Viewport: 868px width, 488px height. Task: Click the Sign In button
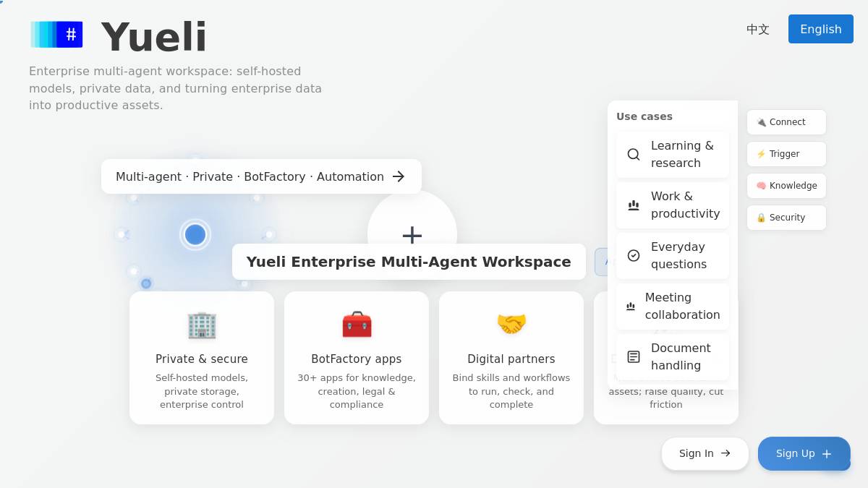(705, 453)
